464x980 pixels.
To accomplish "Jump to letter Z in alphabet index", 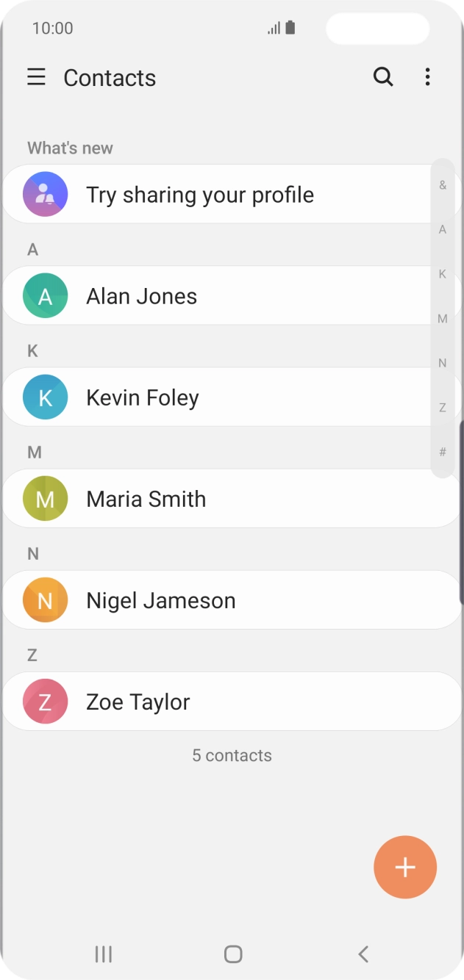I will (443, 407).
